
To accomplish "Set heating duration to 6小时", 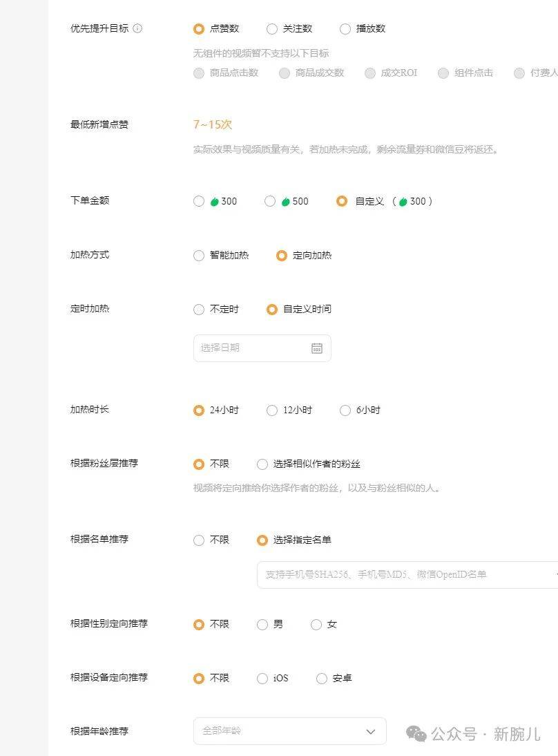I will pyautogui.click(x=345, y=410).
